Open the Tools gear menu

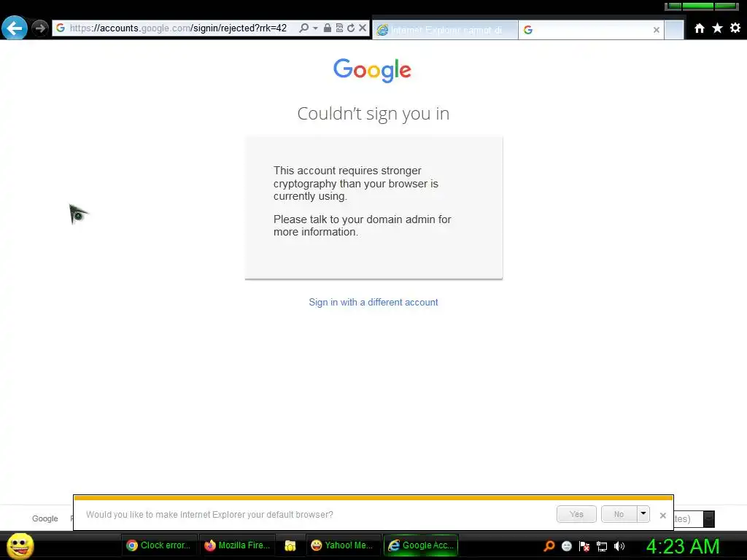point(735,28)
